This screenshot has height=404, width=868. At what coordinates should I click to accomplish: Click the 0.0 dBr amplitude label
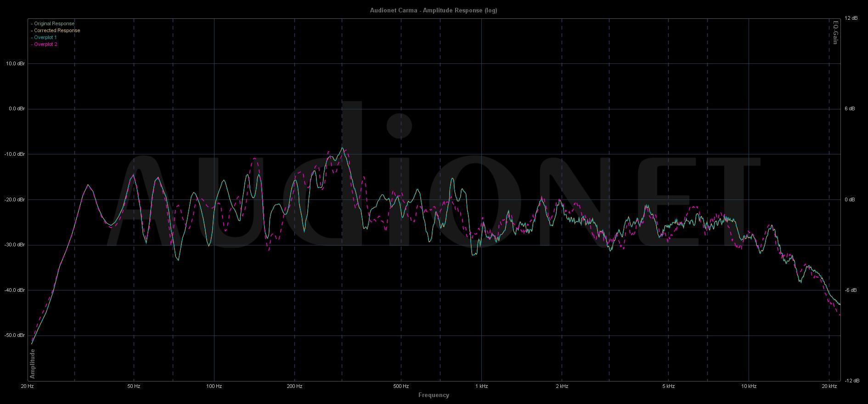click(16, 109)
